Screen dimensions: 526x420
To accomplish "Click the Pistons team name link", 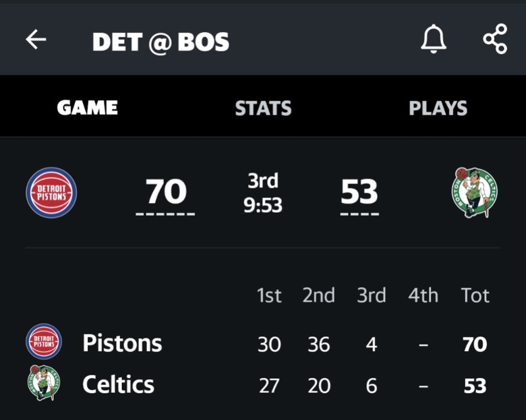I will (122, 343).
